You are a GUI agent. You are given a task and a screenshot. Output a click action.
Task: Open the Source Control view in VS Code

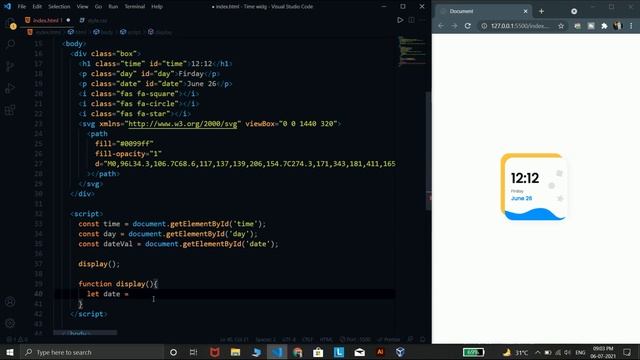10,66
